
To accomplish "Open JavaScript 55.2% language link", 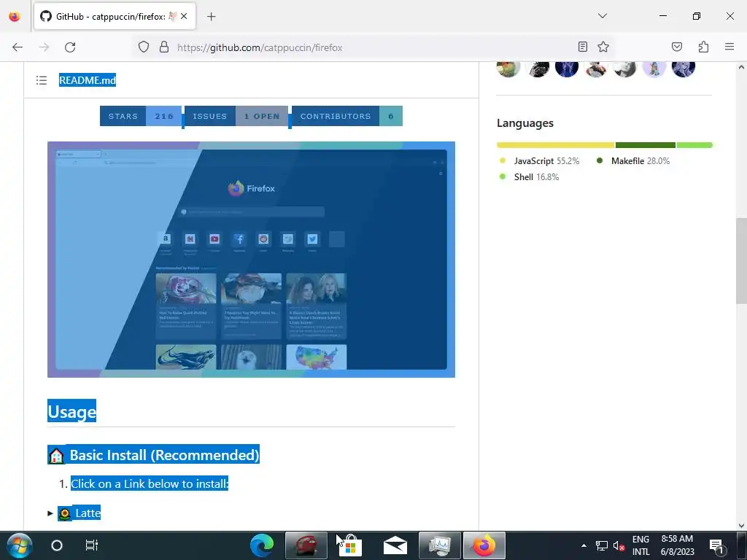I will coord(539,161).
